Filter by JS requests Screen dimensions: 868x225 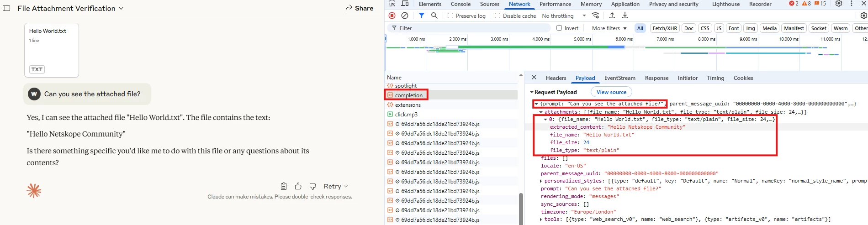coord(719,28)
